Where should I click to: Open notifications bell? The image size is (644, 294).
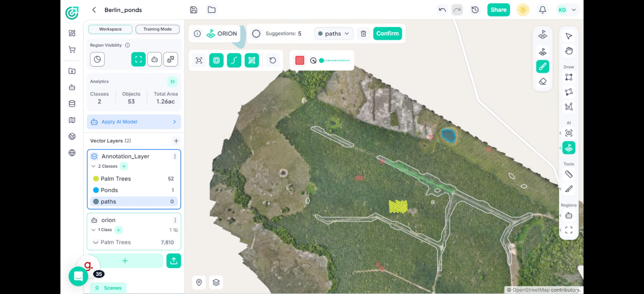543,10
